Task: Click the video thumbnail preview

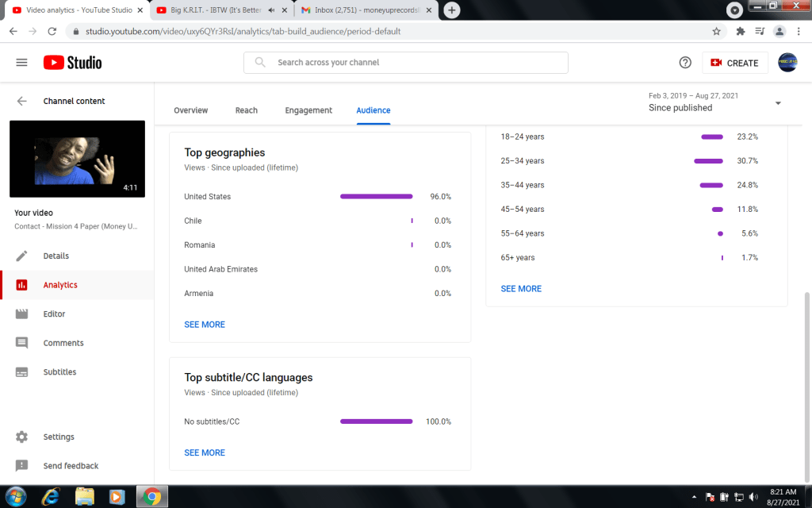Action: [x=77, y=159]
